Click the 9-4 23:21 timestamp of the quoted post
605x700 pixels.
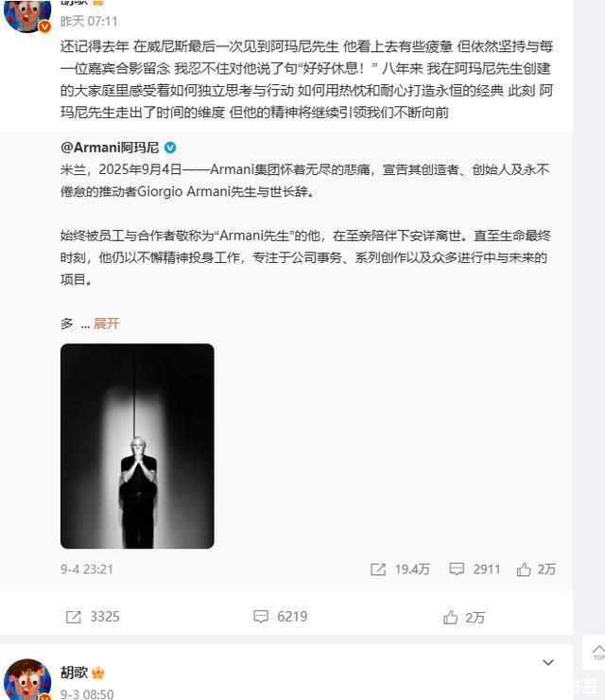click(x=87, y=569)
